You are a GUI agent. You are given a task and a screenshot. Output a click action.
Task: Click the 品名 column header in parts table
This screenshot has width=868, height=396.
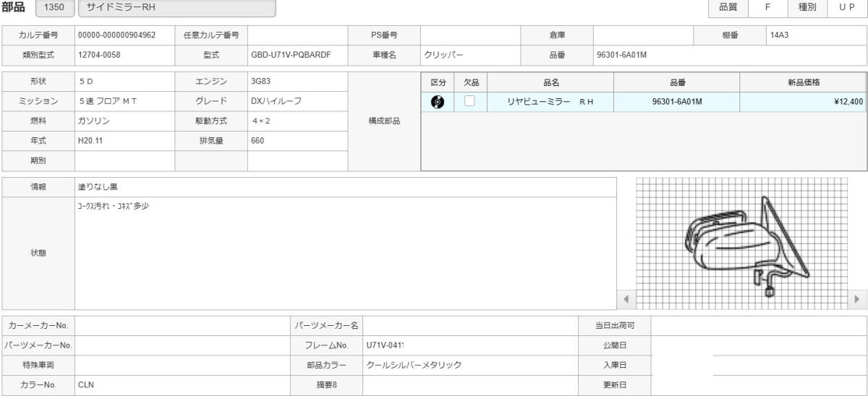[x=551, y=83]
